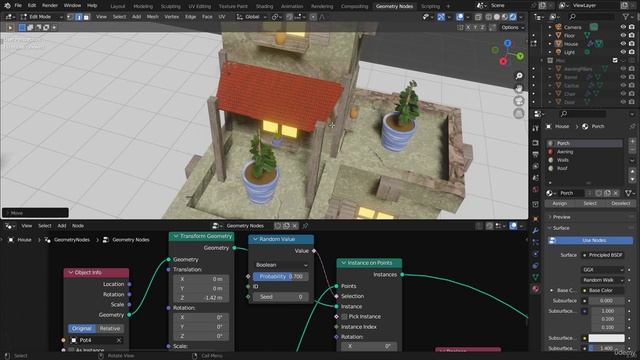Add material slot plus button
Image resolution: width=640 pixels, height=360 pixels.
[632, 142]
